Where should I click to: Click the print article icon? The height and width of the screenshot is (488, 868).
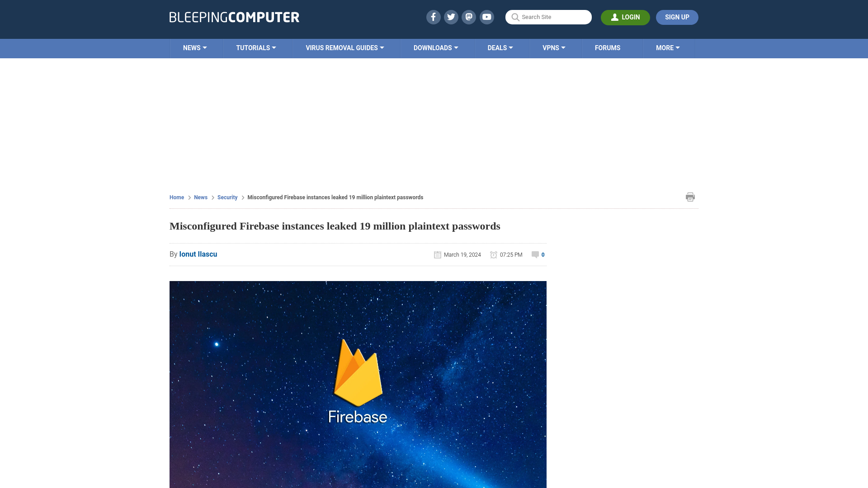coord(690,197)
